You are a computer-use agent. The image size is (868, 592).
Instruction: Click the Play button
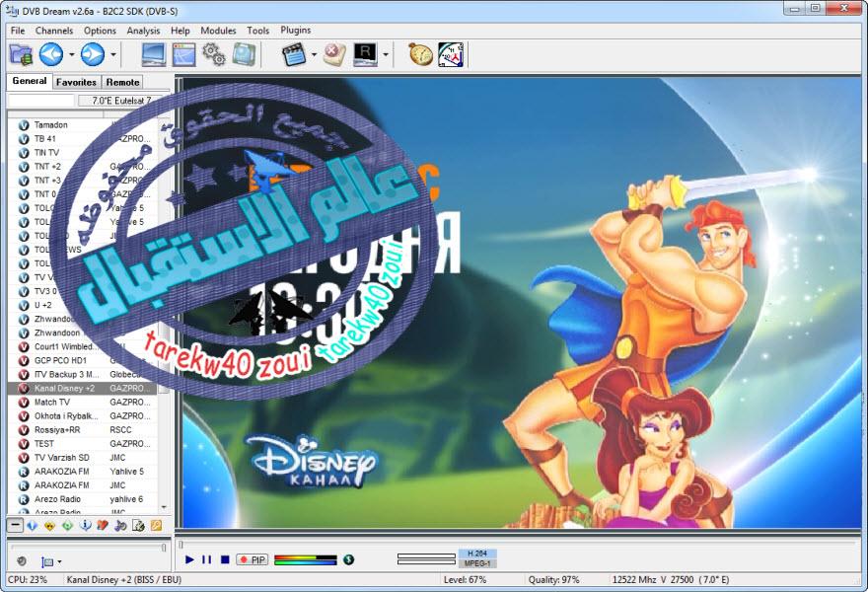189,559
